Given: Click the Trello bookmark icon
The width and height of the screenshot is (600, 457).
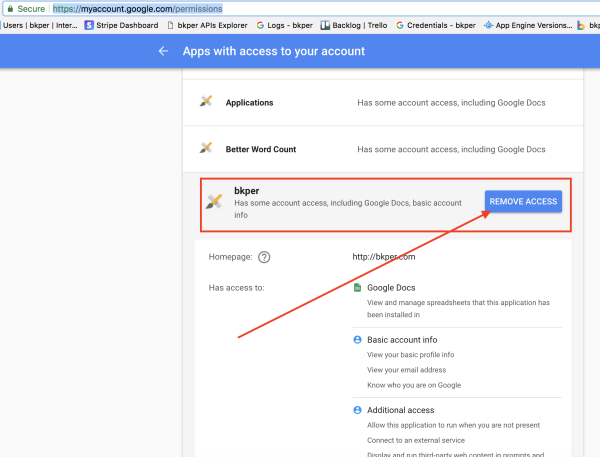Looking at the screenshot, I should pyautogui.click(x=325, y=25).
